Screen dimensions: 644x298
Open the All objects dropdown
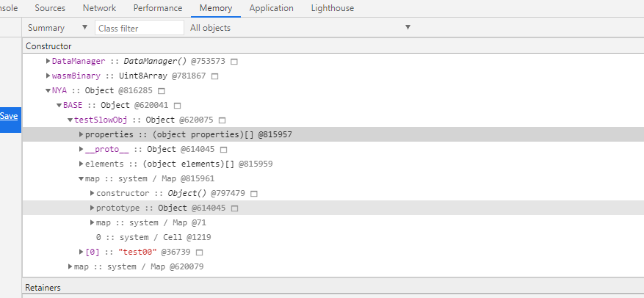click(300, 28)
